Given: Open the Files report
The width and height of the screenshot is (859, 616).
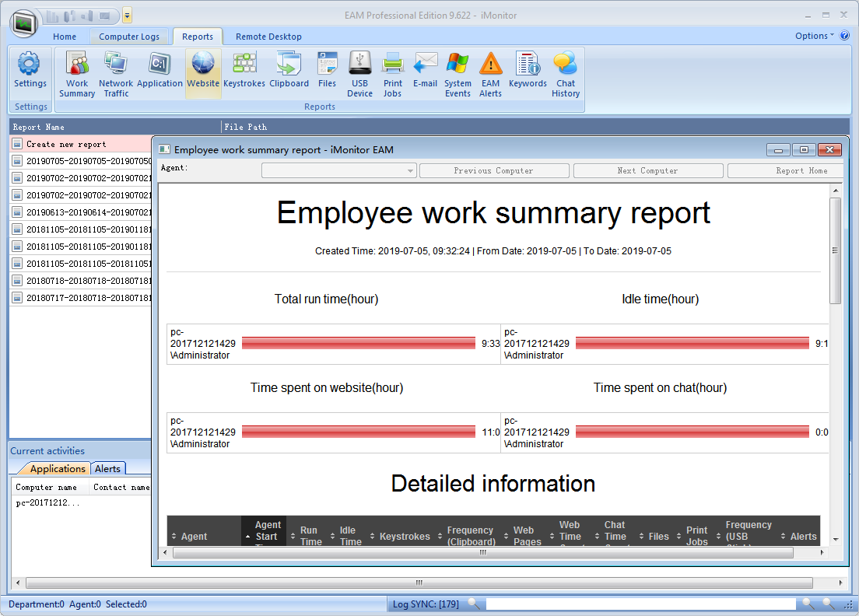Looking at the screenshot, I should click(327, 70).
